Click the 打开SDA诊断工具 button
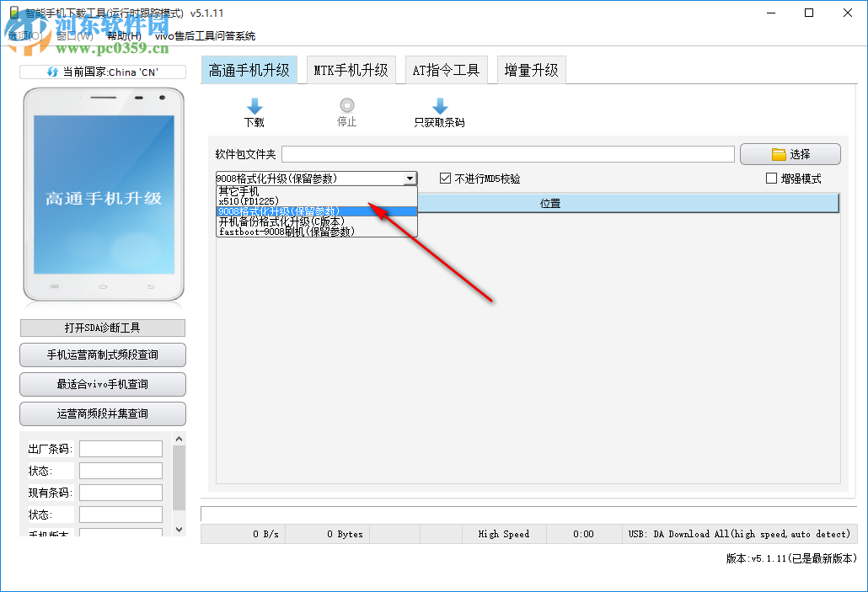 [102, 328]
